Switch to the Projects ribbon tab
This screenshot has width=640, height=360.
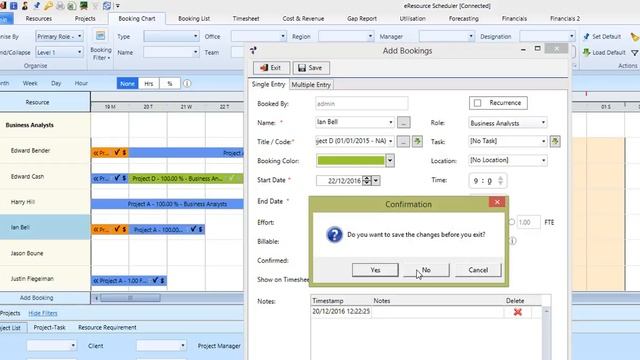coord(85,18)
